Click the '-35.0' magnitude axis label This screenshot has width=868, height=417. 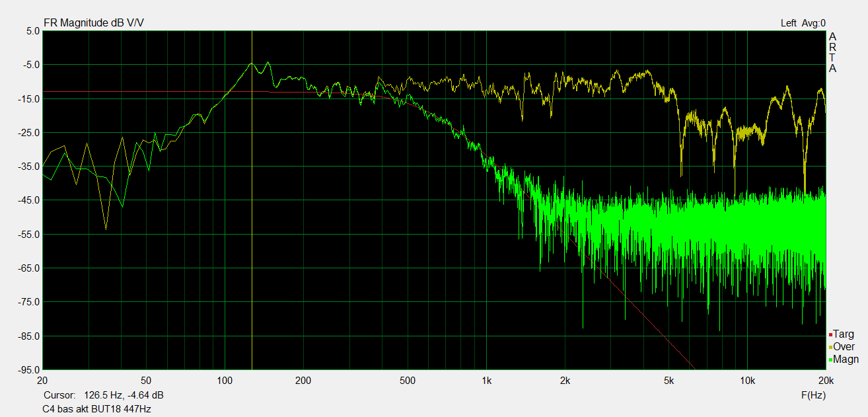[30, 167]
